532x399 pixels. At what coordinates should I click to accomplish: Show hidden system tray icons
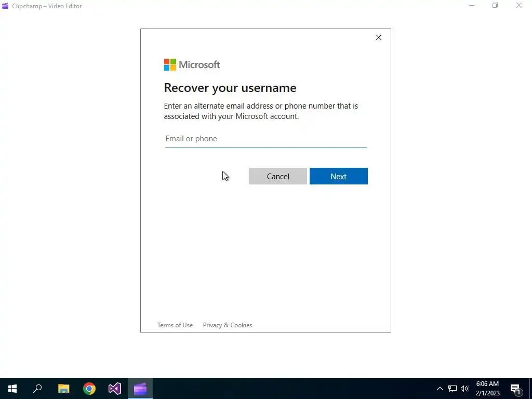(440, 389)
